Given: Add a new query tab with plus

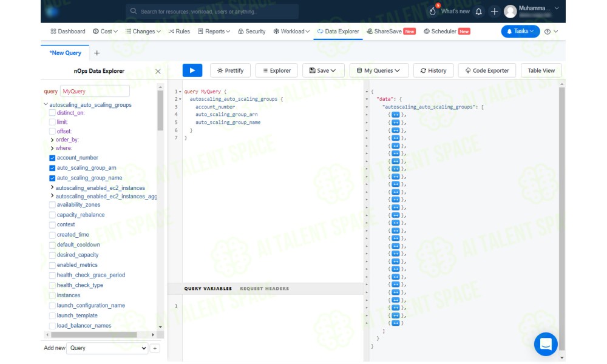Looking at the screenshot, I should pyautogui.click(x=97, y=53).
